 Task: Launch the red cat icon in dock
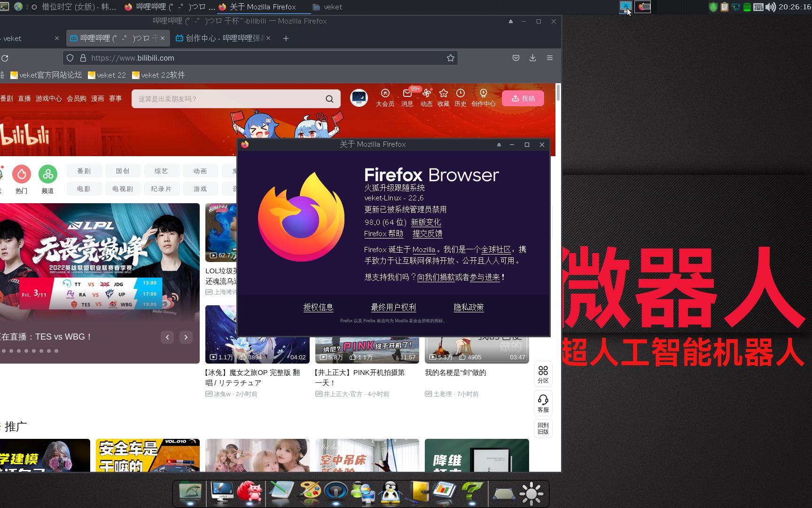249,492
